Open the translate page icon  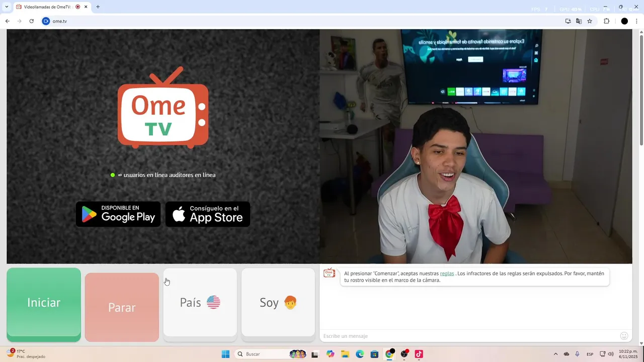pos(579,21)
